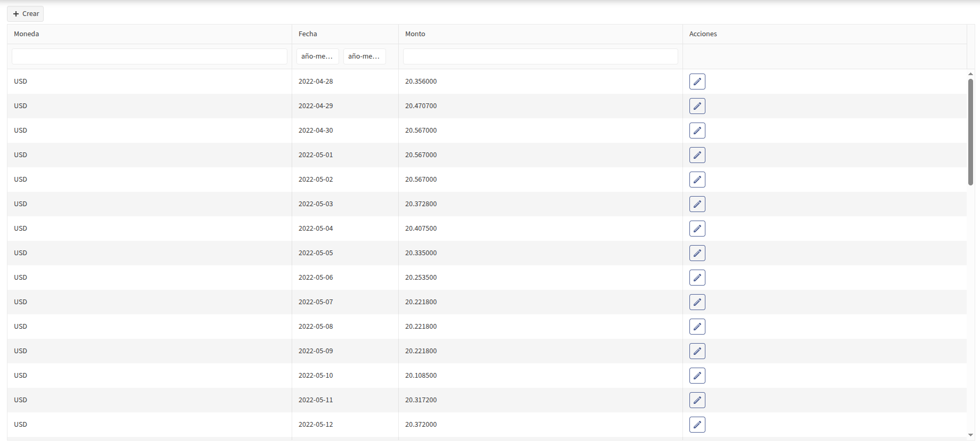Edit the USD rate for 2022-04-29

click(x=697, y=106)
